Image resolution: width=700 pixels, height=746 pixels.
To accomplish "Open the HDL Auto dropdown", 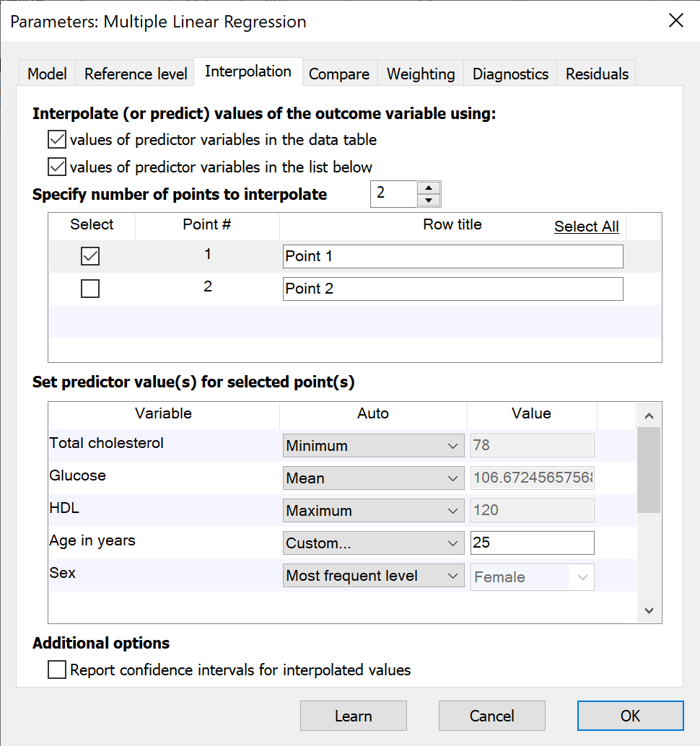I will tap(372, 511).
